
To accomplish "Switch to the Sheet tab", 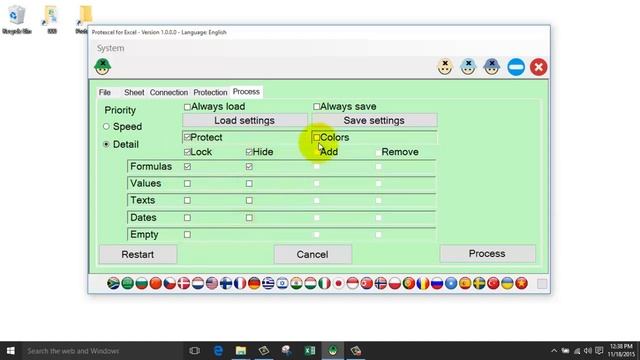I will tap(134, 92).
